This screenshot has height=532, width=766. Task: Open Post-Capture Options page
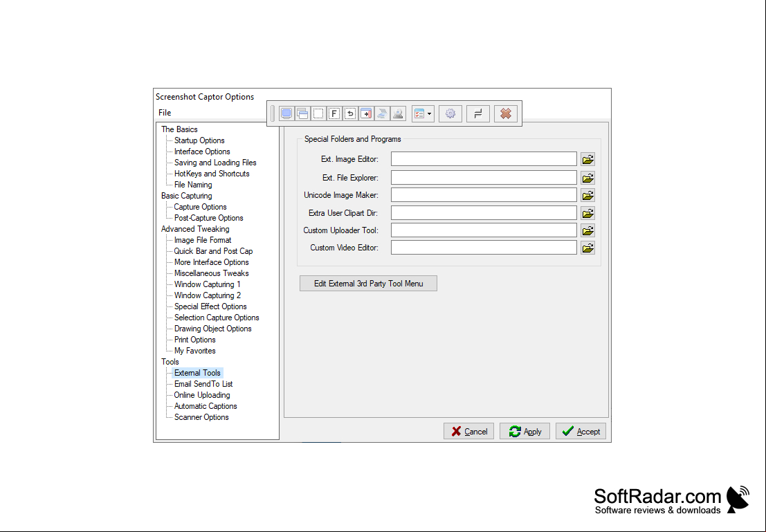(x=208, y=218)
